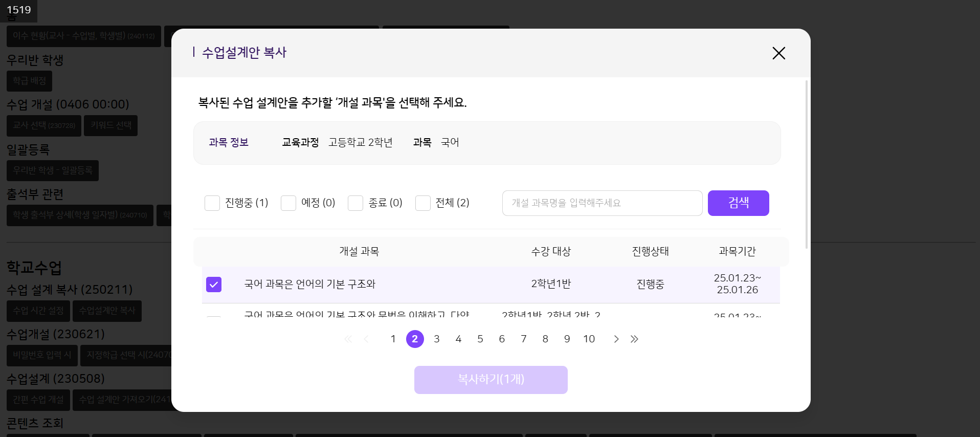Go to page 7 in pagination
This screenshot has height=437, width=980.
[524, 339]
